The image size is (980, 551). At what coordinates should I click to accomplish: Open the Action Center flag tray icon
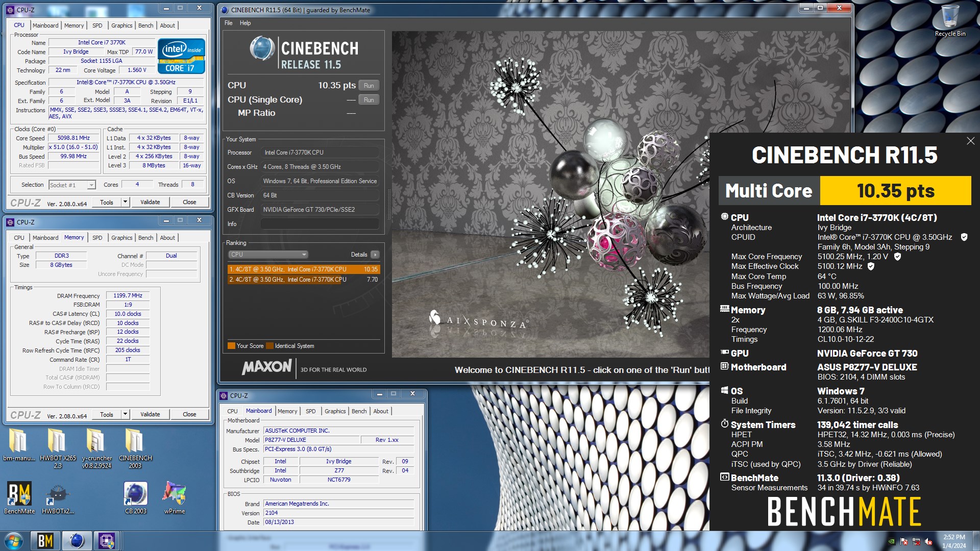[x=904, y=541]
